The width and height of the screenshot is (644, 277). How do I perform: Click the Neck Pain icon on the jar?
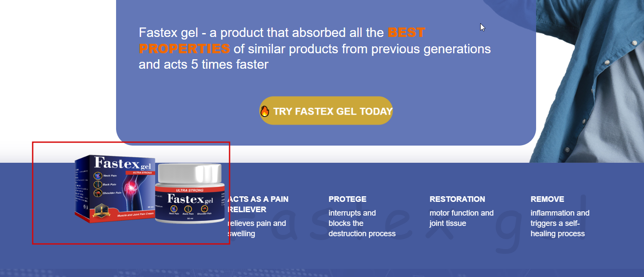click(x=174, y=208)
